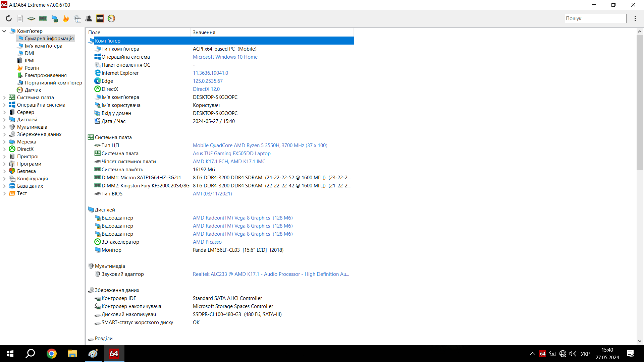
Task: Click the CPU chip toolbar icon
Action: 31,18
